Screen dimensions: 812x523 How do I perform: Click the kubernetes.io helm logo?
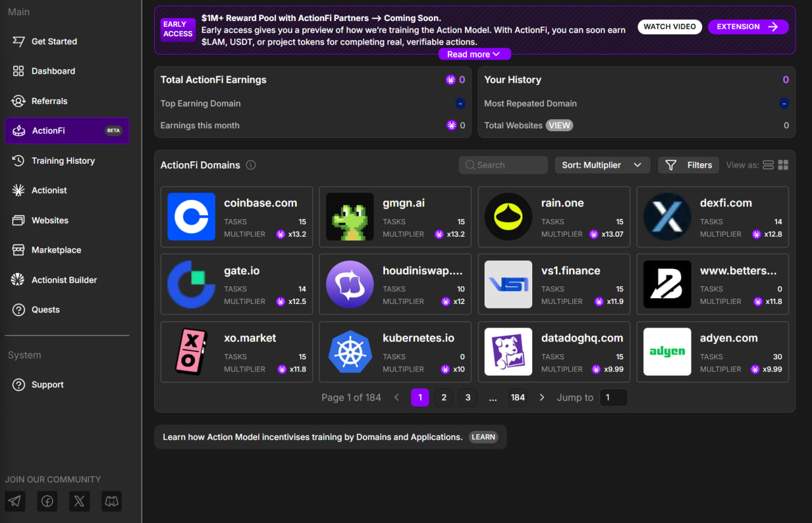350,352
